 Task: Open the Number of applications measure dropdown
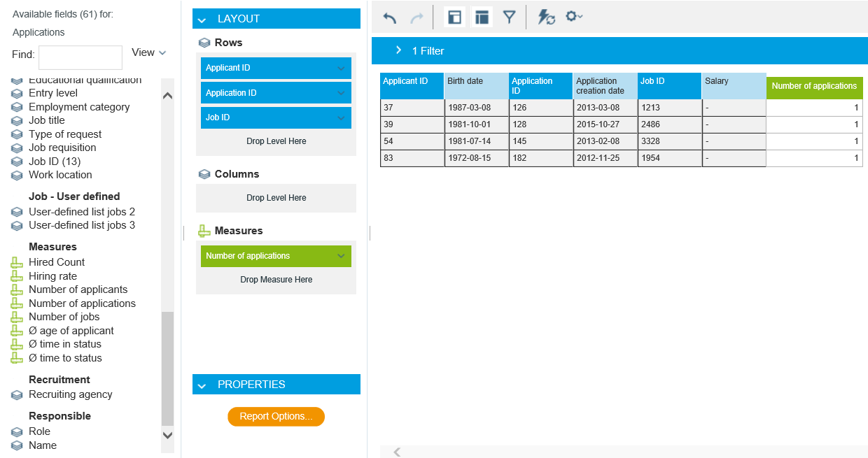click(x=341, y=256)
